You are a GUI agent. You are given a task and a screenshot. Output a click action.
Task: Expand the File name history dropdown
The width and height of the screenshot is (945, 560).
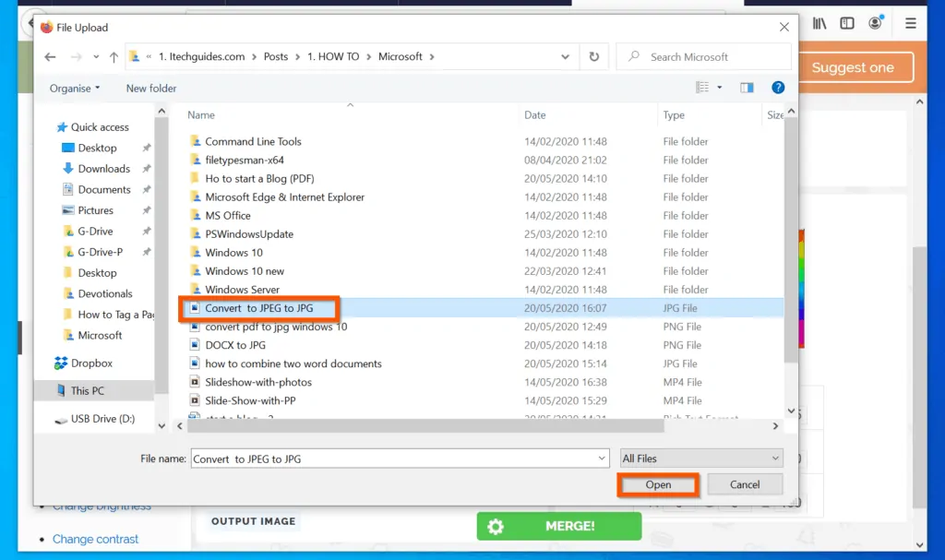[x=602, y=459]
